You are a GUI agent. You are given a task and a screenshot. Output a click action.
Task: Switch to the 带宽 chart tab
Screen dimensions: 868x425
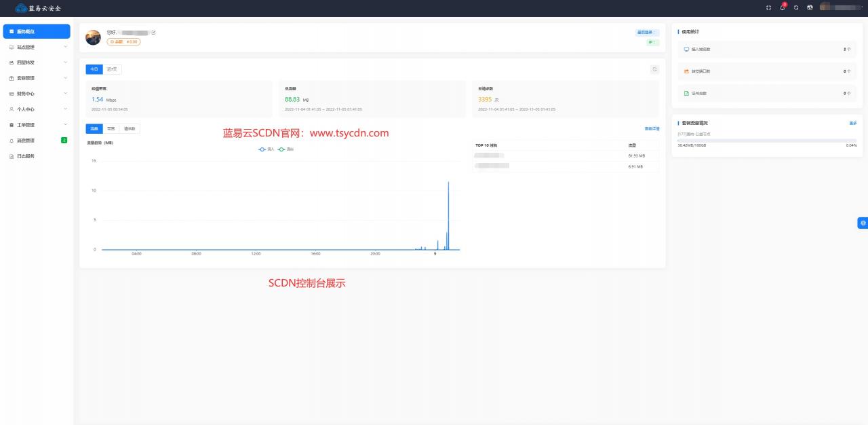111,128
